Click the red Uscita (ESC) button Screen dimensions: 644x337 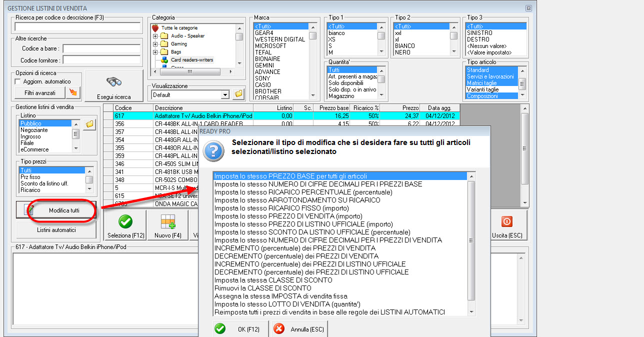point(507,226)
